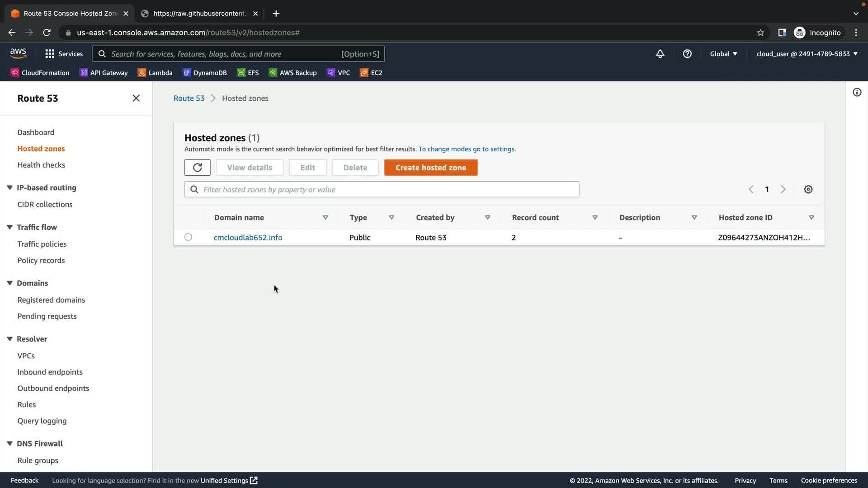Open table preferences gear icon
This screenshot has height=488, width=868.
click(808, 189)
